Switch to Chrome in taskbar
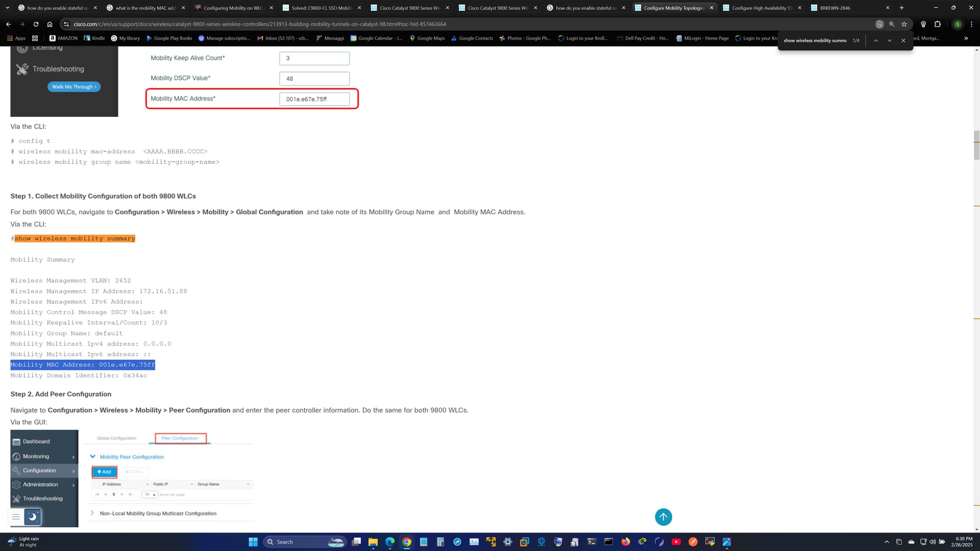This screenshot has width=980, height=551. [407, 542]
